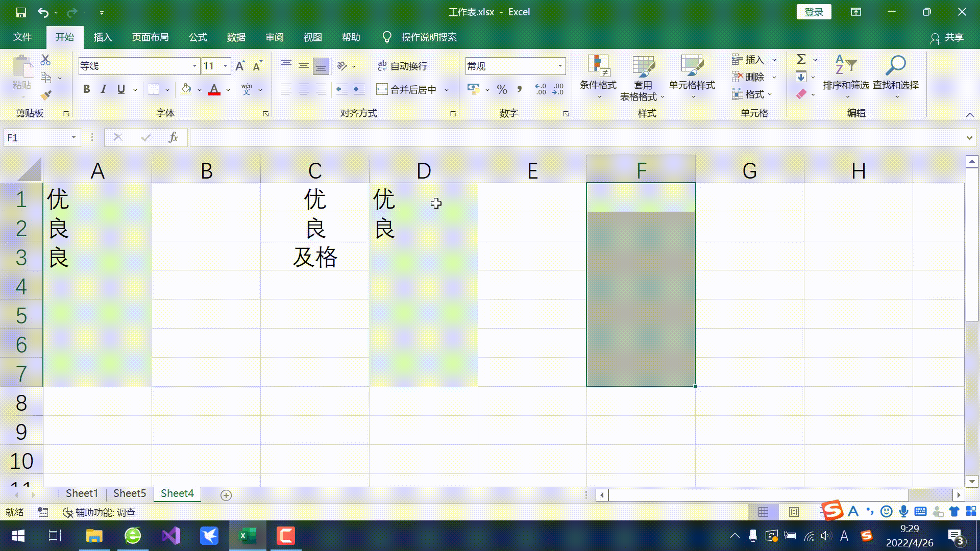This screenshot has width=980, height=551.
Task: Apply bold formatting
Action: pos(86,89)
